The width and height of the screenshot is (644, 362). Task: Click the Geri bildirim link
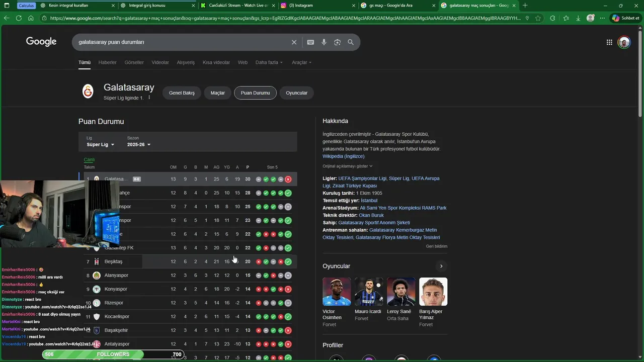click(437, 246)
